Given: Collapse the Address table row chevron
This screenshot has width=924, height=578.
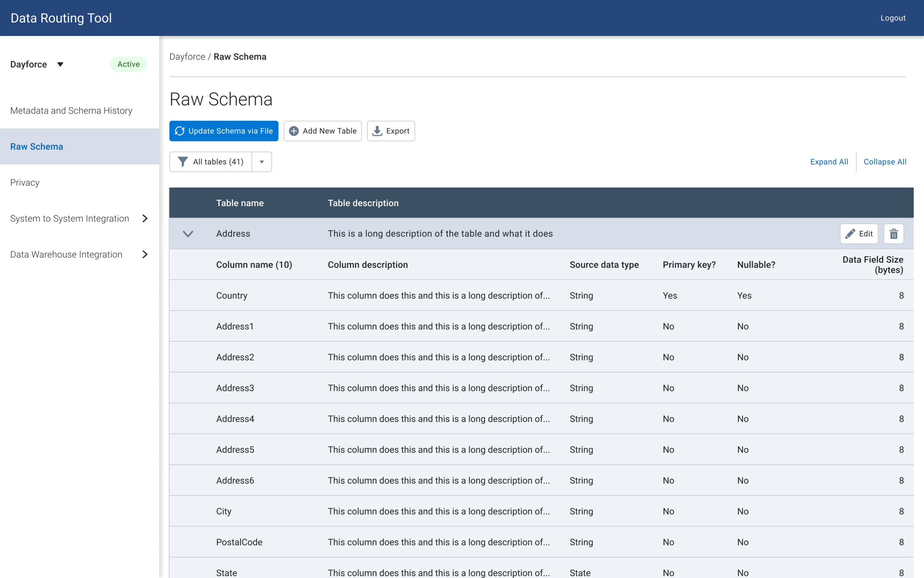Looking at the screenshot, I should tap(188, 234).
